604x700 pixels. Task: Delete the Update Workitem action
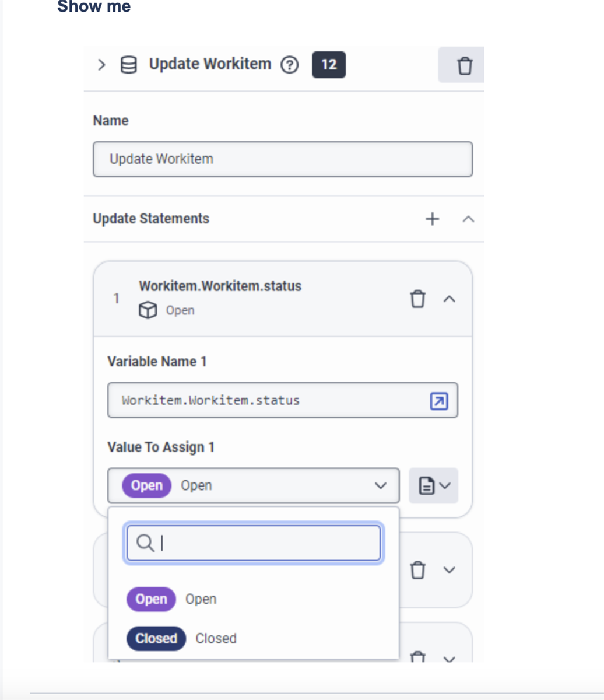tap(464, 65)
